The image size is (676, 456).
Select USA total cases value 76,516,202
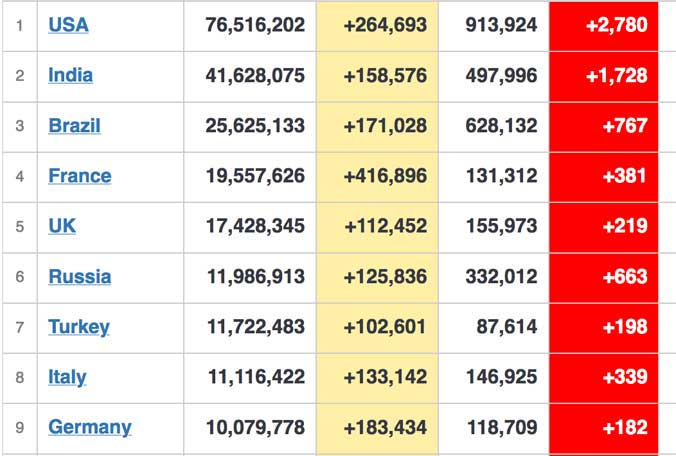pyautogui.click(x=255, y=25)
